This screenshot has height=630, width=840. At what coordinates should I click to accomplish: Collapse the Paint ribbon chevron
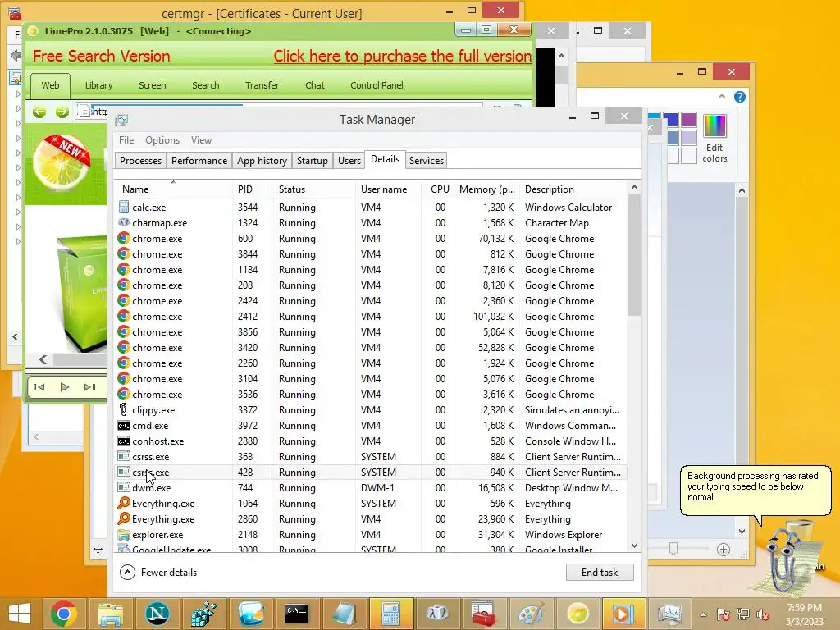[722, 97]
